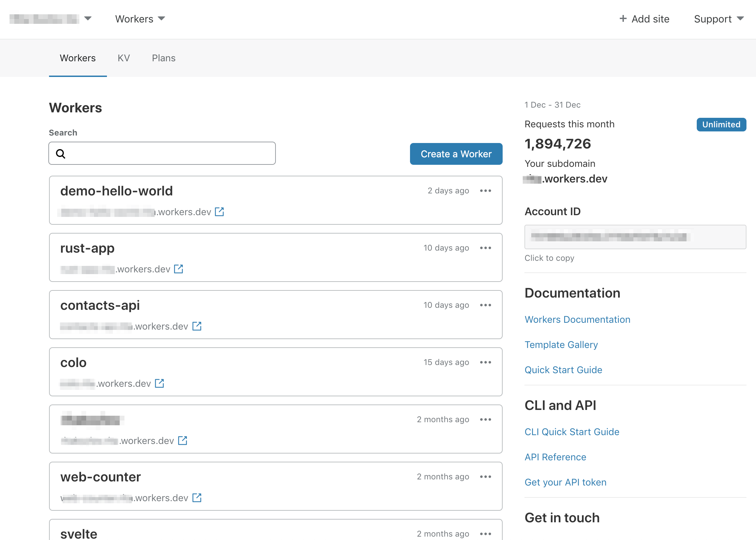Screen dimensions: 756x540
Task: Click Account ID field to copy
Action: [x=635, y=237]
